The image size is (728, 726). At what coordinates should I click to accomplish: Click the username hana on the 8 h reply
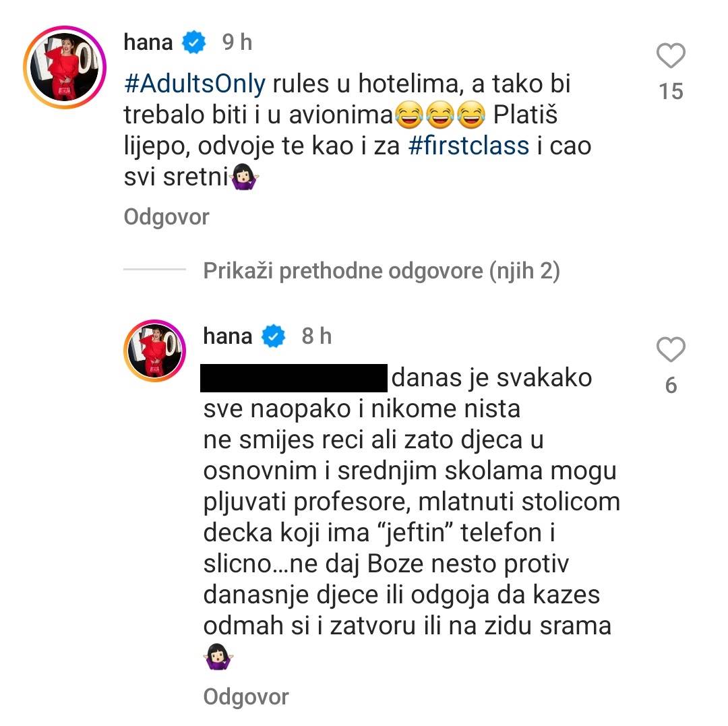(227, 336)
